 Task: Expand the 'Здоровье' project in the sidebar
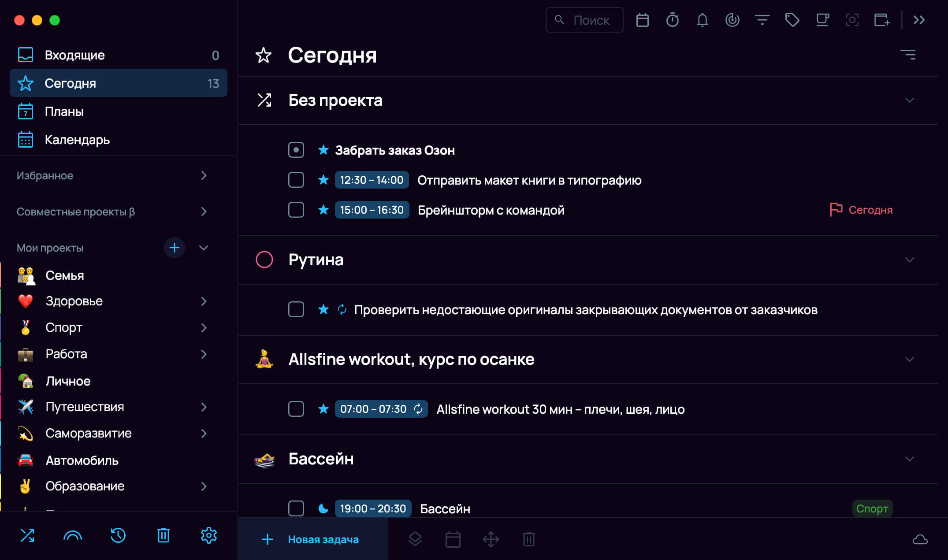coord(204,301)
